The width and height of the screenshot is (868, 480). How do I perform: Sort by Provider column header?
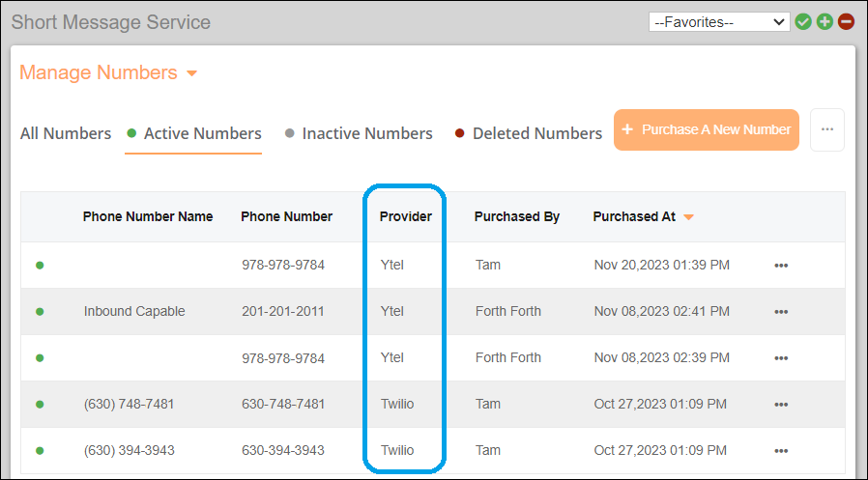[x=406, y=216]
